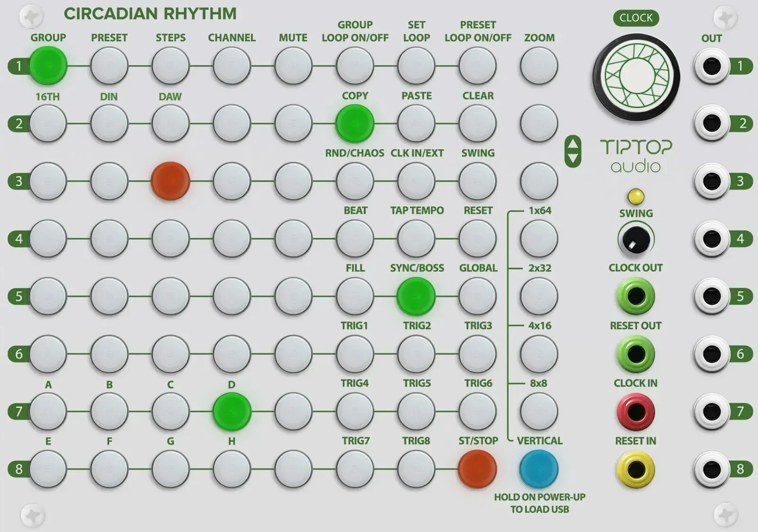758x532 pixels.
Task: Select the 1x64 grid layout
Action: (x=538, y=238)
